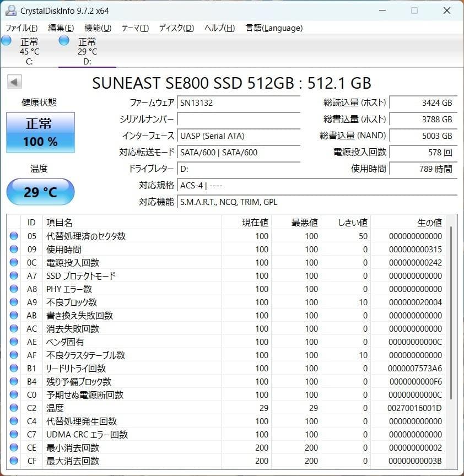Click the drive letter field showing D:
This screenshot has width=464, height=476.
tap(239, 169)
